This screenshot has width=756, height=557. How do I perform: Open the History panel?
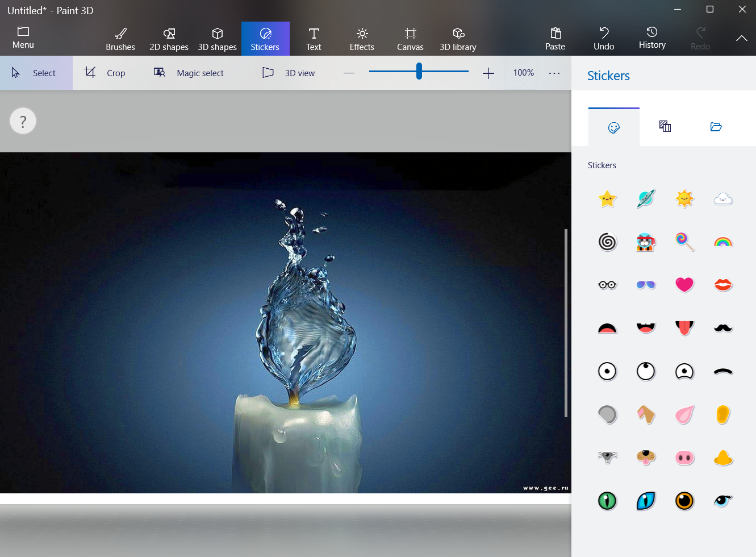coord(651,38)
